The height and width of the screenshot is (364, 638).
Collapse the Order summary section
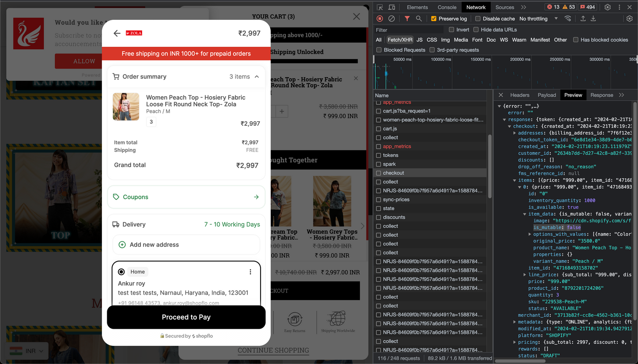(257, 77)
